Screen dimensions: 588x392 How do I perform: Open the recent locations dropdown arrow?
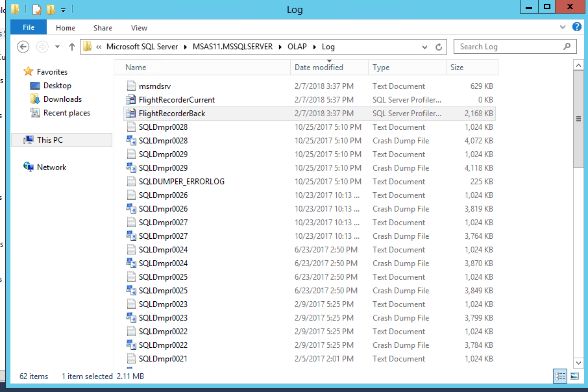click(x=57, y=47)
